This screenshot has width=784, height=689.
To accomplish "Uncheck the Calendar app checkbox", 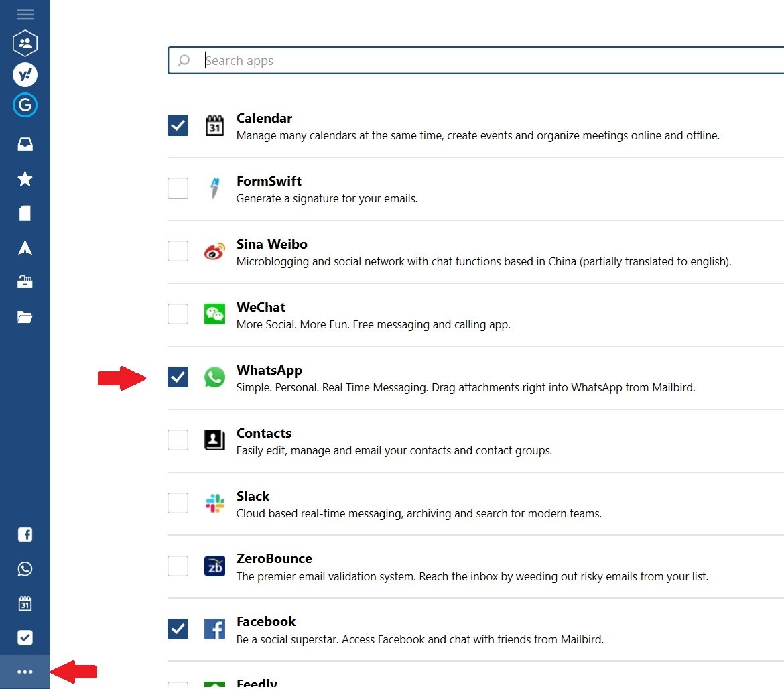I will tap(178, 125).
